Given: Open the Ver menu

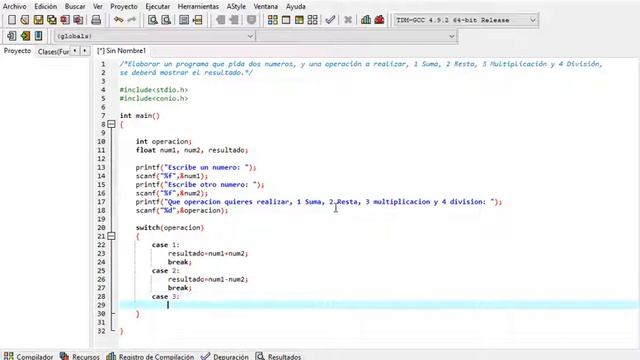Looking at the screenshot, I should tap(98, 7).
